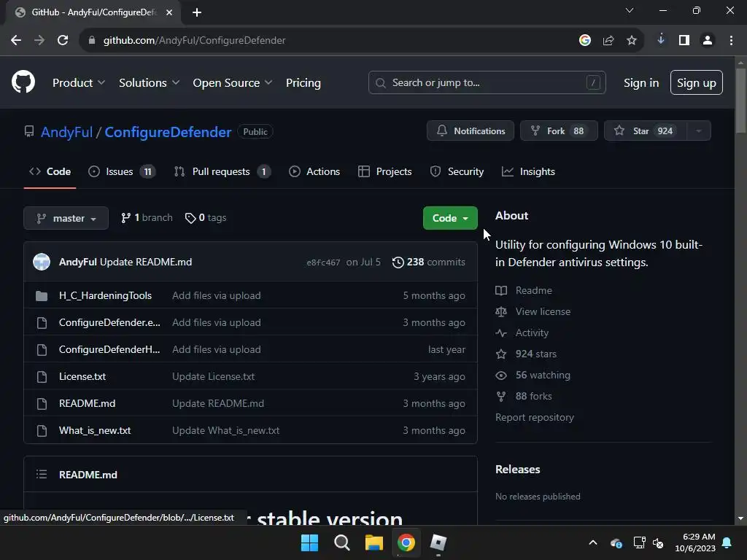Open the GitHub homepage logo
The height and width of the screenshot is (560, 747).
[23, 82]
